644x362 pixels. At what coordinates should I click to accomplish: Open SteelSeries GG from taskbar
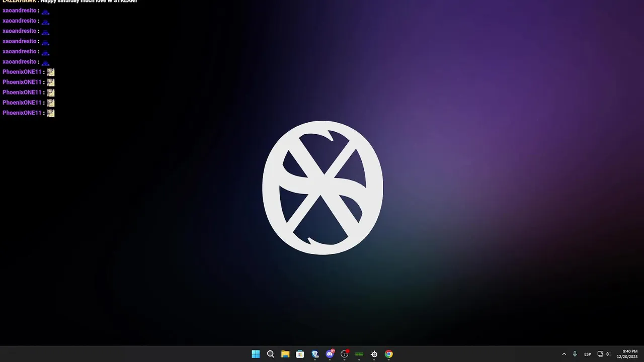(x=374, y=354)
